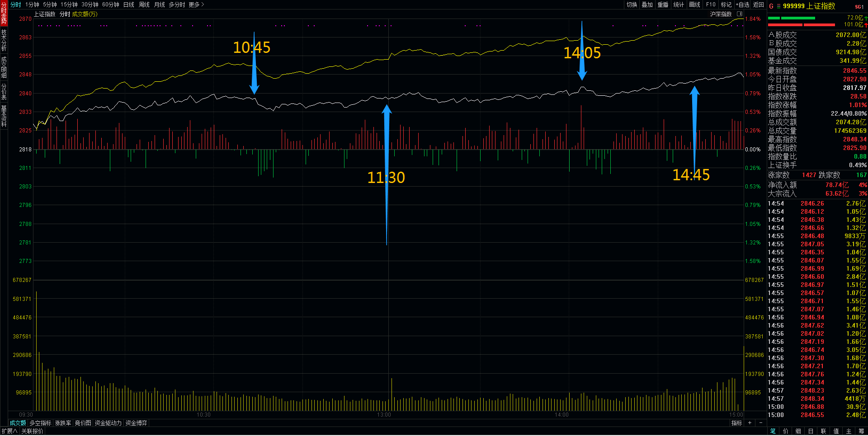The image size is (868, 436).
Task: Expand the 更多 periods menu
Action: (x=196, y=5)
